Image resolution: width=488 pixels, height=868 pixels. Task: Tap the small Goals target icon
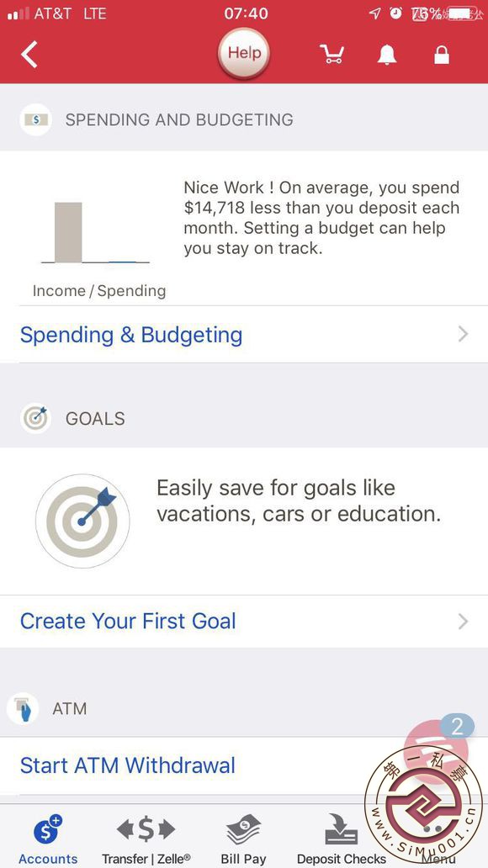point(35,418)
